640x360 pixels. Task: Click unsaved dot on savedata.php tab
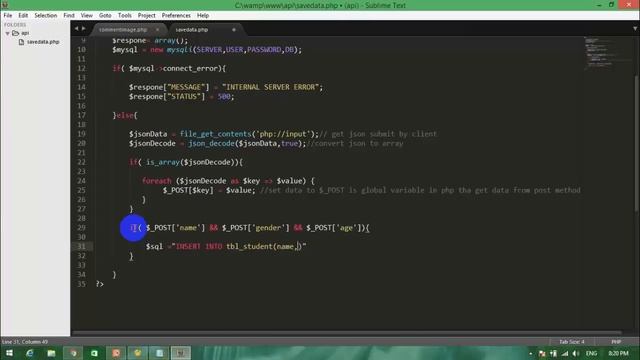point(234,30)
